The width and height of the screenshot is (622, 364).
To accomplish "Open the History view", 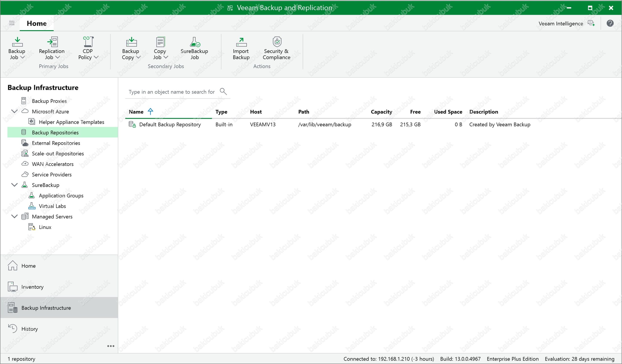I will point(29,329).
